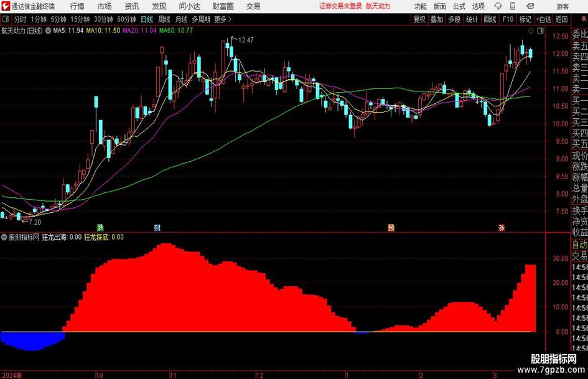Open the 资讯 menu
Viewport: 588px width, 379px height.
click(x=132, y=6)
